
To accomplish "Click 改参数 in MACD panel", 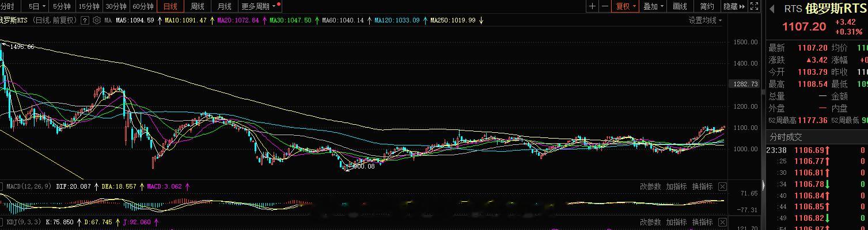I will click(650, 186).
